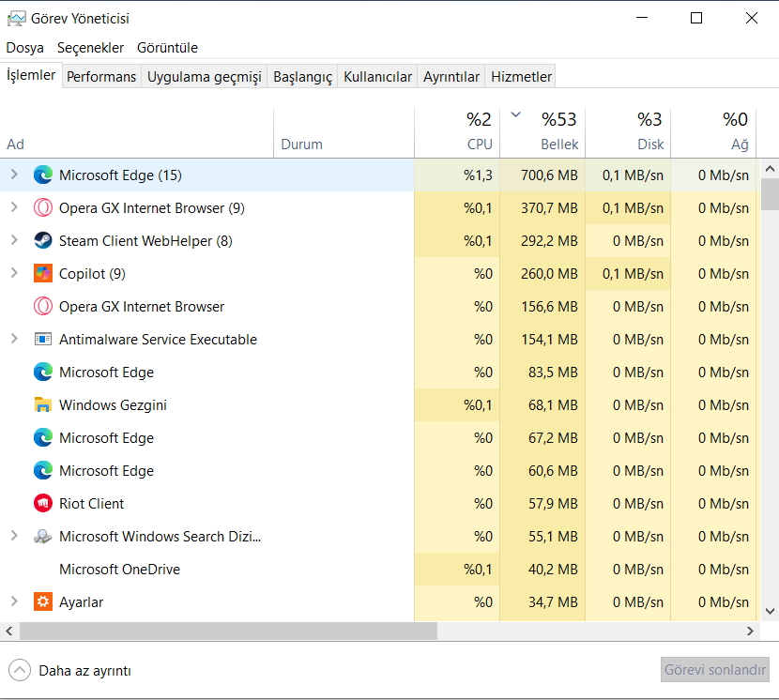
Task: Click the horizontal scrollbar right arrow
Action: coord(750,631)
